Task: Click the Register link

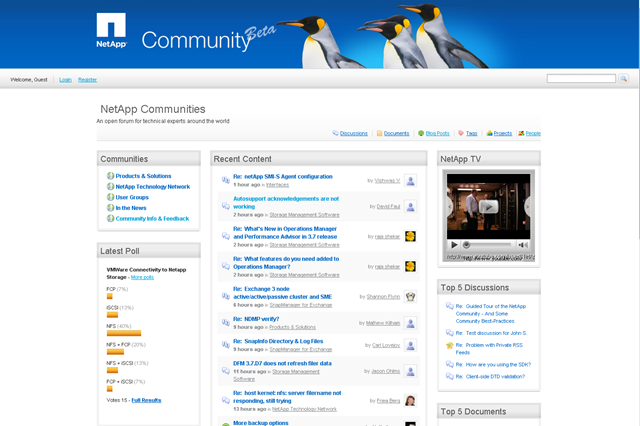Action: point(88,79)
